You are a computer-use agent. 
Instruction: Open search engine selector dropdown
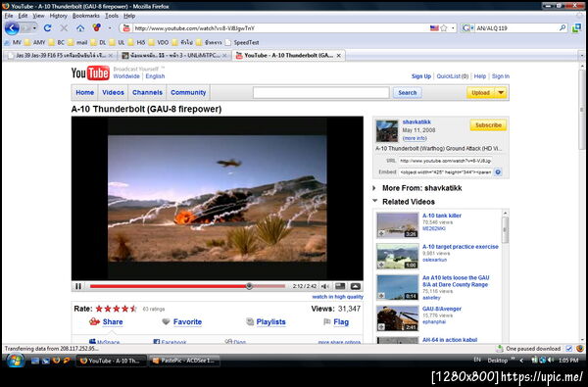(467, 28)
